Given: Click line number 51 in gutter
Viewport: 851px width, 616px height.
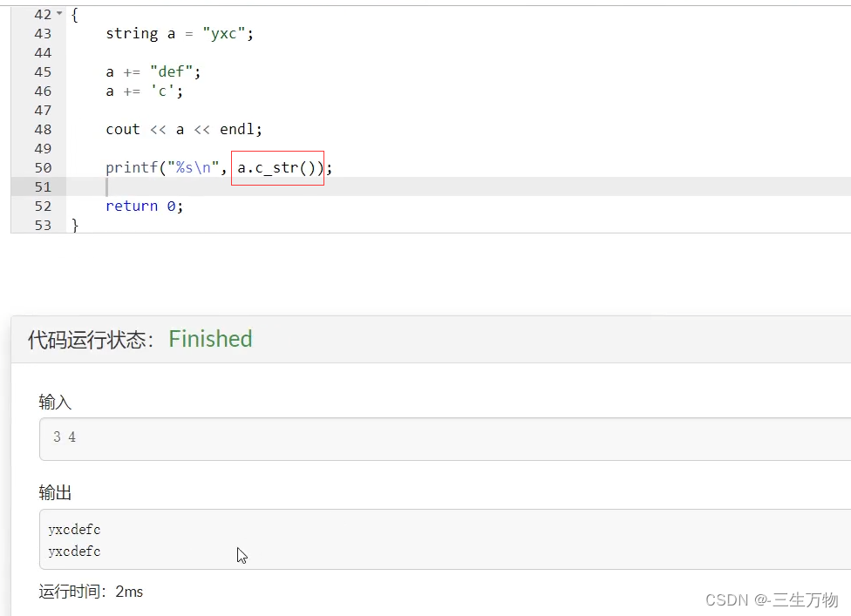Looking at the screenshot, I should coord(43,187).
